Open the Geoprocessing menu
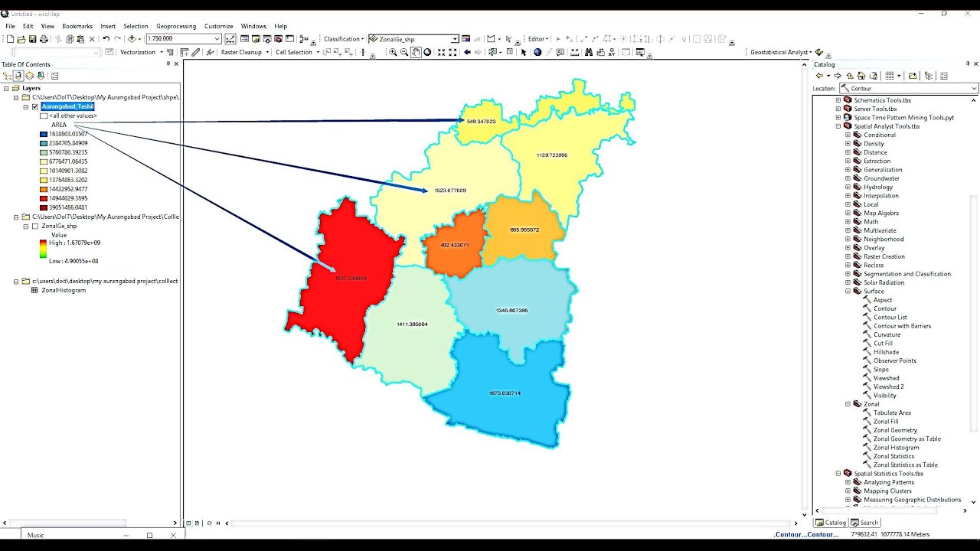 [x=176, y=26]
